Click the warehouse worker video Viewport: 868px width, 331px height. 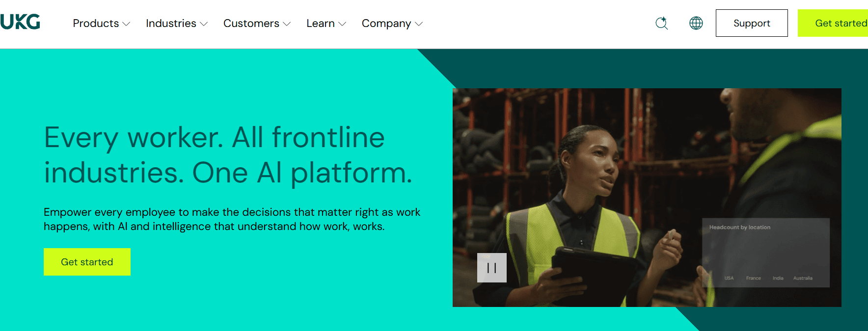click(647, 198)
